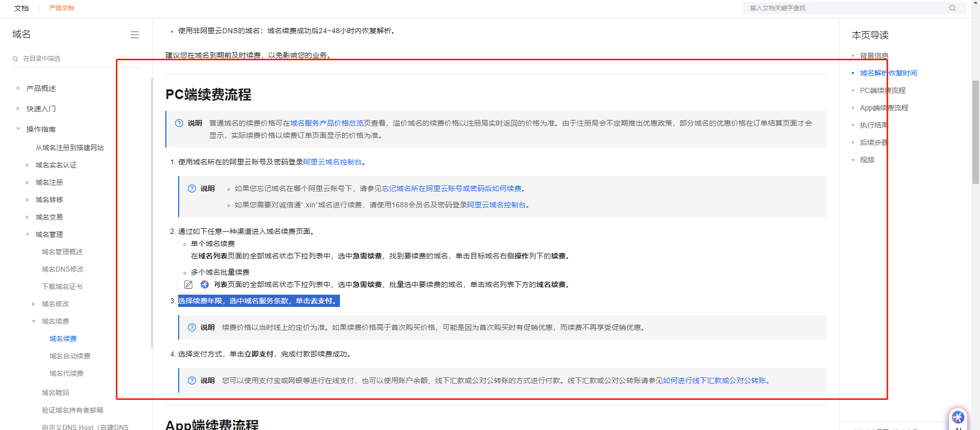Click the filter search icon in directory
Screen dimensions: 980x430
click(x=15, y=59)
